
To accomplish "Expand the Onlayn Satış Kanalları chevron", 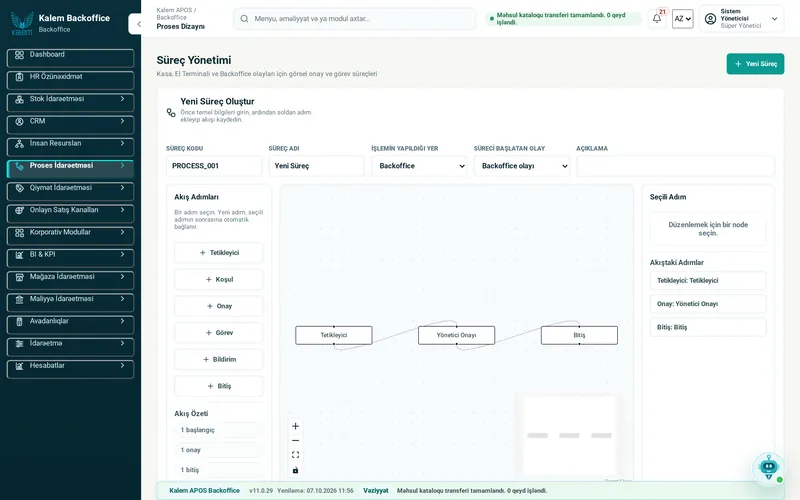I will point(122,210).
